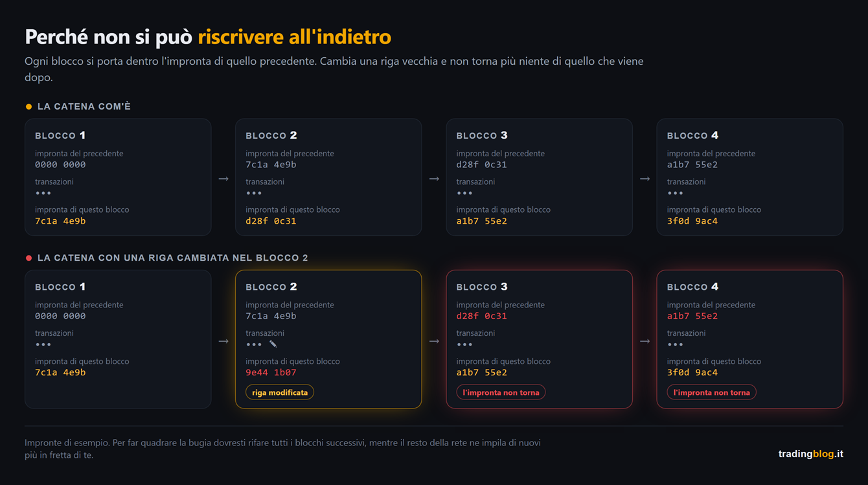Click the arrow between bottom Blocco 2 and Blocco 3

point(434,341)
